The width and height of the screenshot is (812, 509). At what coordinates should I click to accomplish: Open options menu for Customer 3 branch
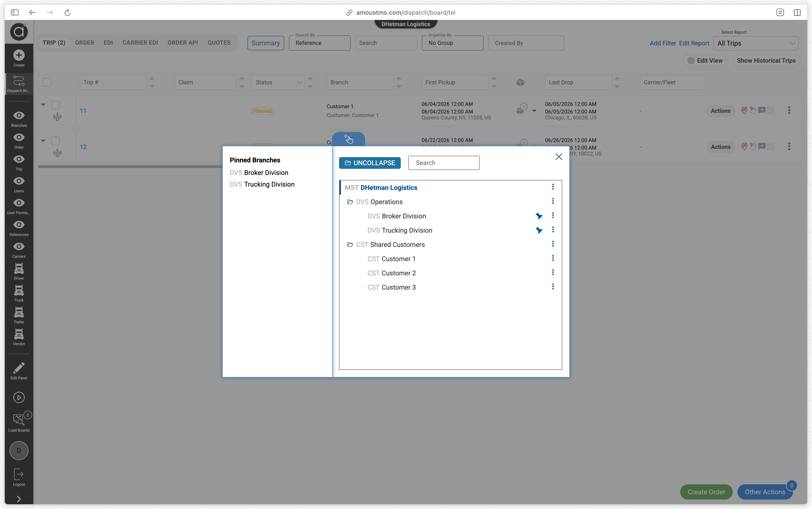click(x=553, y=287)
